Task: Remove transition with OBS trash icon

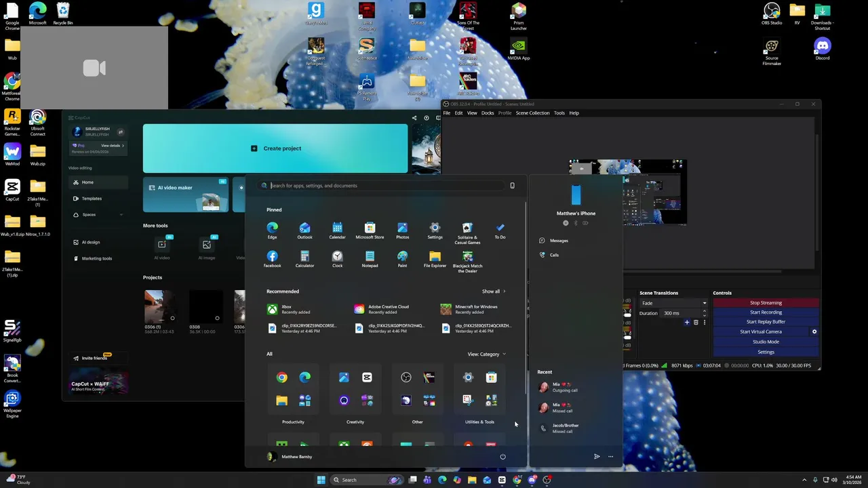Action: 696,323
